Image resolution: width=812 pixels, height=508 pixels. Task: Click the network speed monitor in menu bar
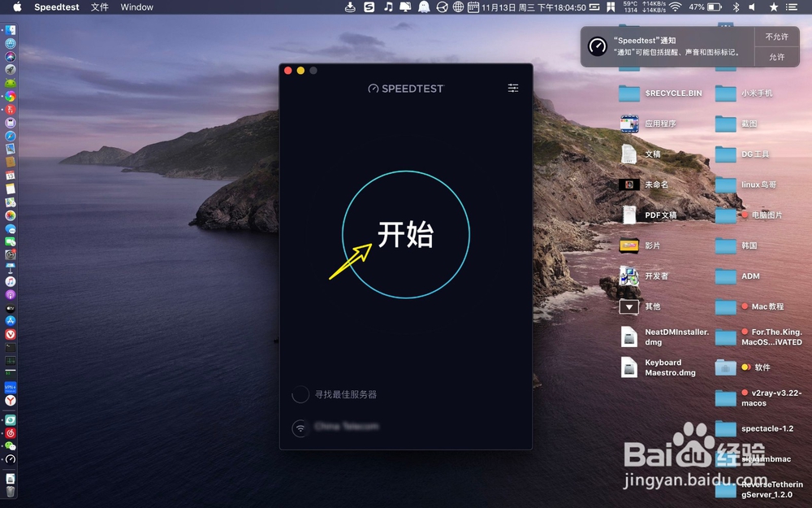[x=654, y=7]
